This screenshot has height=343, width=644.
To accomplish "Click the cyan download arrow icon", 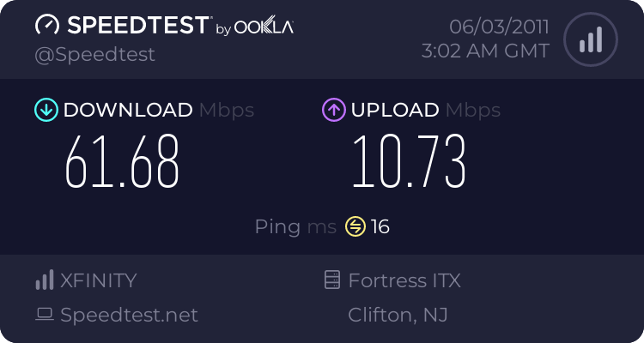I will (46, 110).
